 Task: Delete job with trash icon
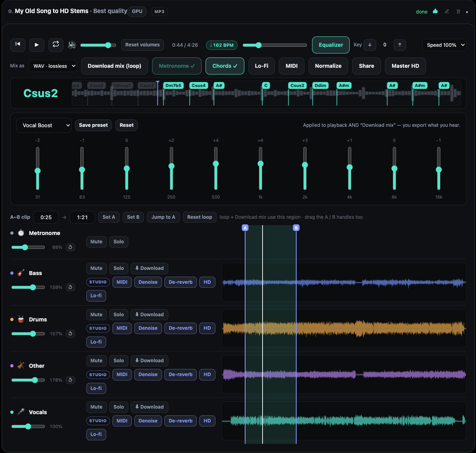coord(458,11)
